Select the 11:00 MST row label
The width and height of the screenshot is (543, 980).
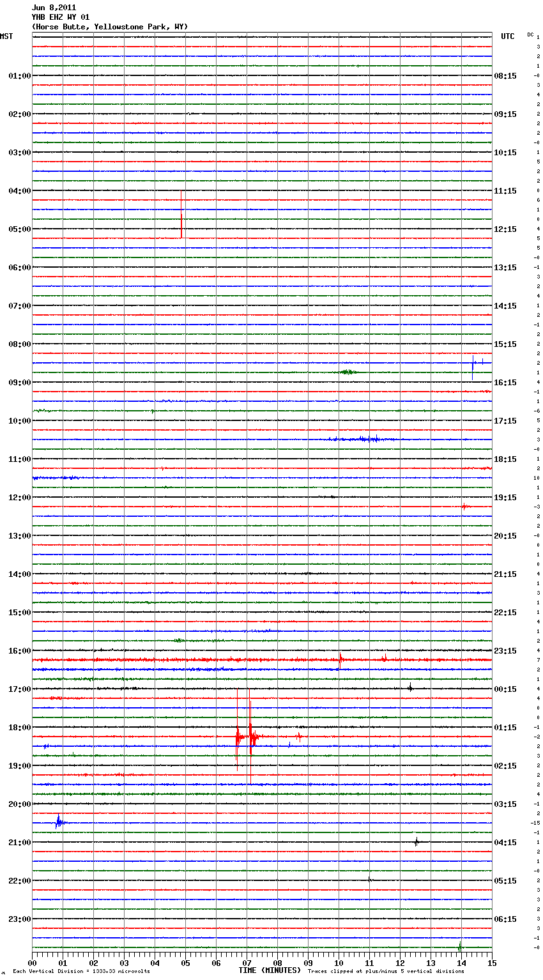point(20,459)
